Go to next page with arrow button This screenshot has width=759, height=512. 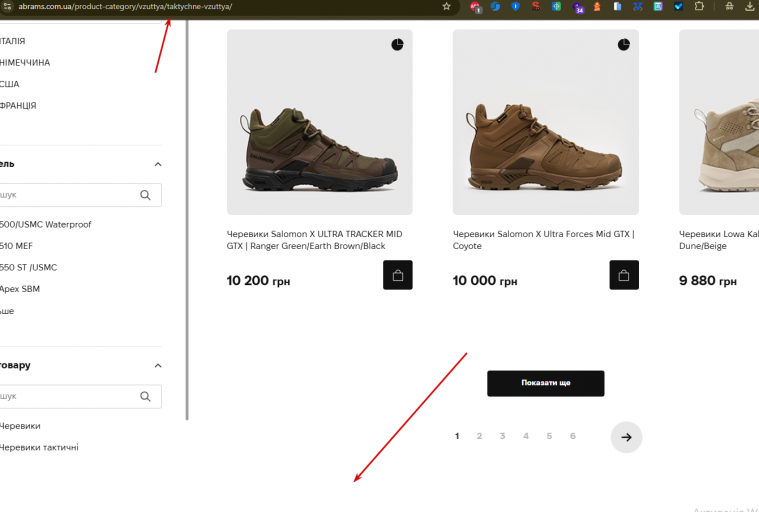[626, 437]
